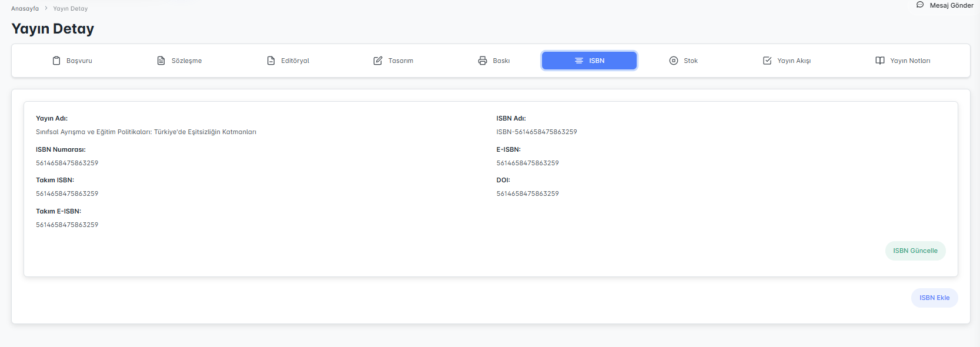Go to Anasayfa via breadcrumb
Screen dimensions: 980x347
point(25,9)
